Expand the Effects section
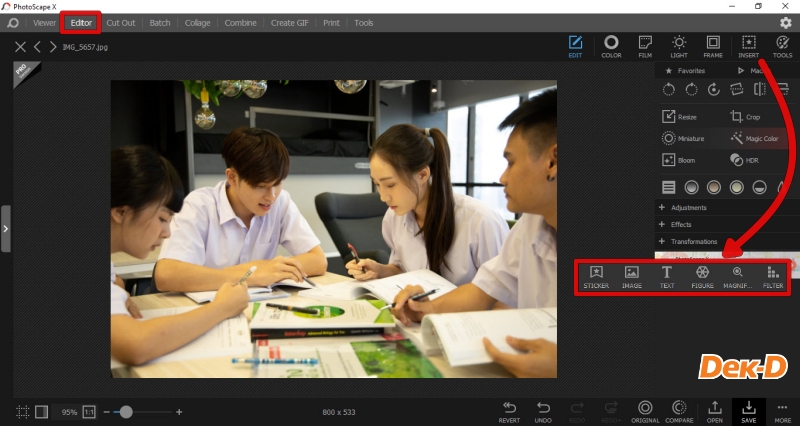 (x=681, y=224)
